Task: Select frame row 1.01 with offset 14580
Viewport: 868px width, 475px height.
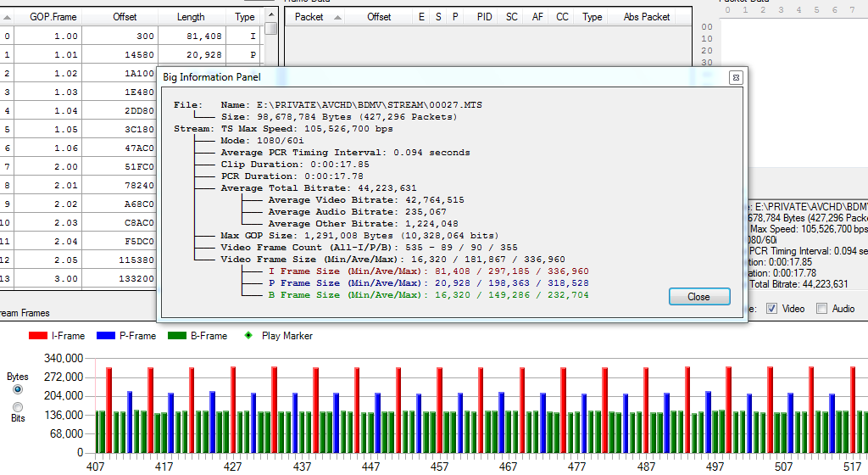Action: point(131,55)
